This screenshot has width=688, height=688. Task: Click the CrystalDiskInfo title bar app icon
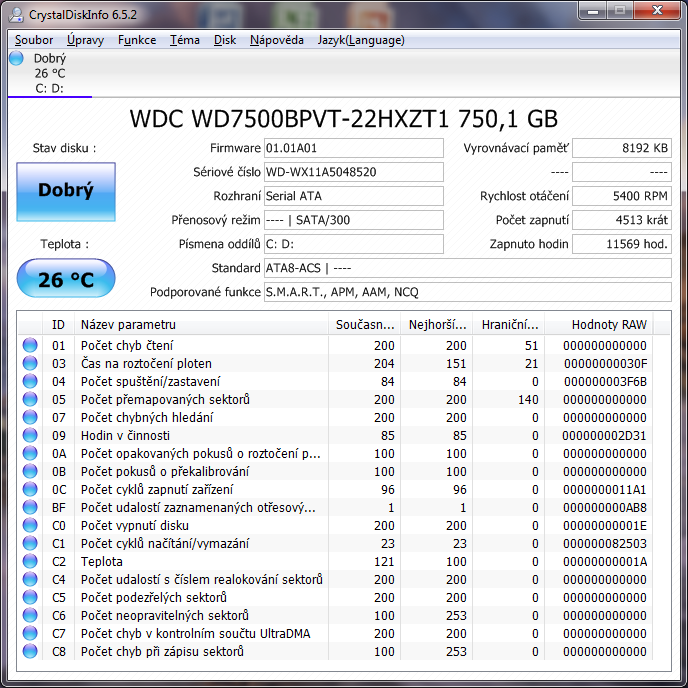[x=16, y=14]
